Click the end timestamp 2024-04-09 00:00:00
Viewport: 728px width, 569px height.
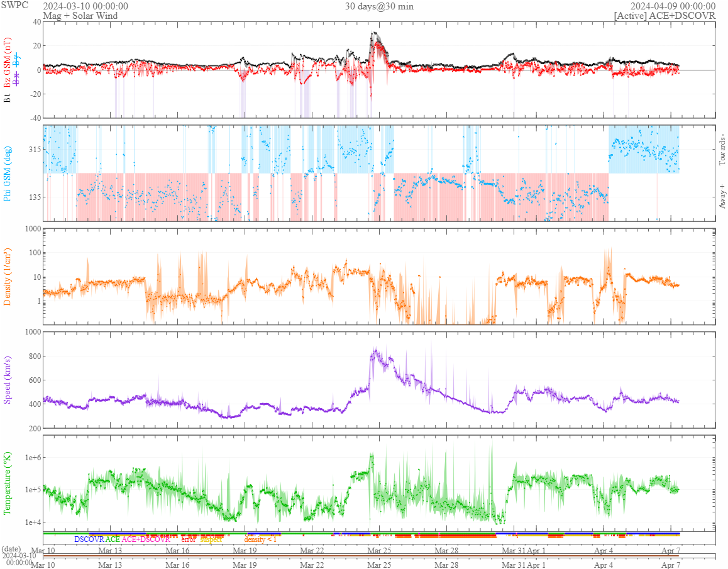pyautogui.click(x=673, y=6)
